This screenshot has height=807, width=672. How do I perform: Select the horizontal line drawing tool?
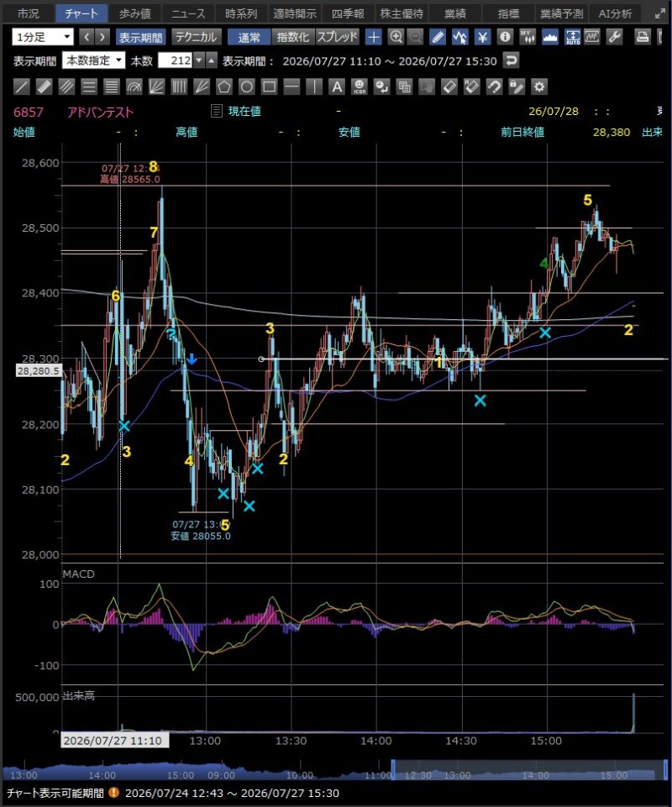291,86
